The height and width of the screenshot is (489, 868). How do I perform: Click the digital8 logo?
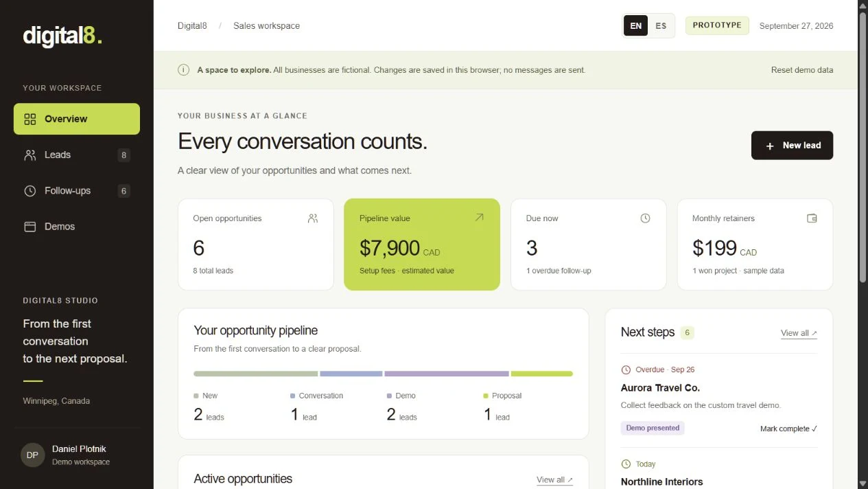(62, 36)
